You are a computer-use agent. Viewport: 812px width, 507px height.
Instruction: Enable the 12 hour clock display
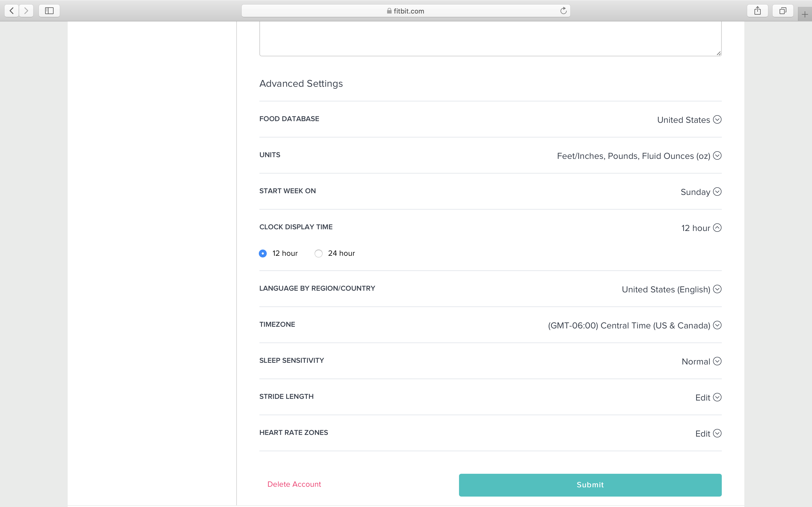pos(262,253)
